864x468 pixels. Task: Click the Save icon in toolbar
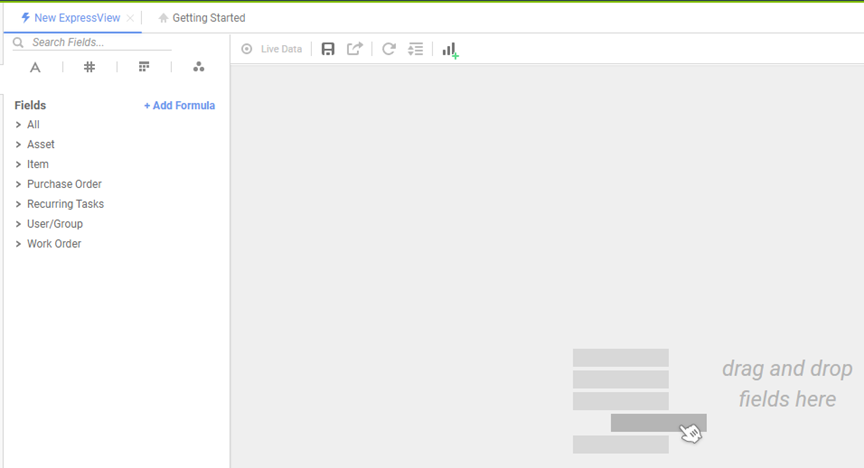click(328, 49)
